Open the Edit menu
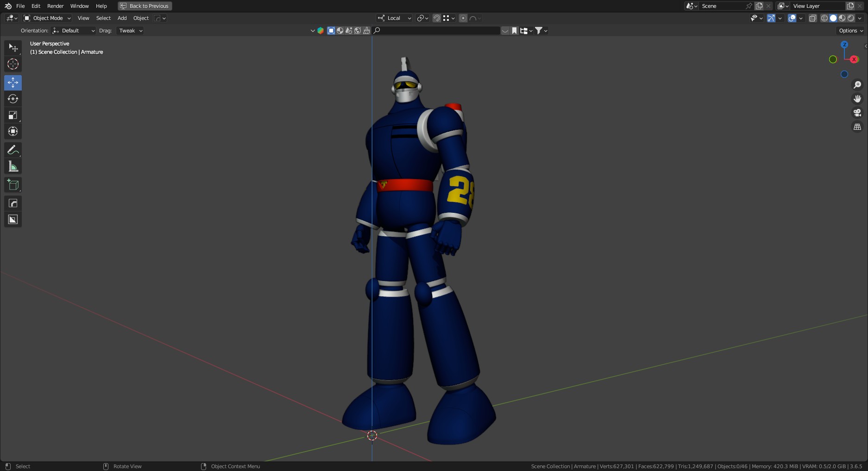 point(36,6)
